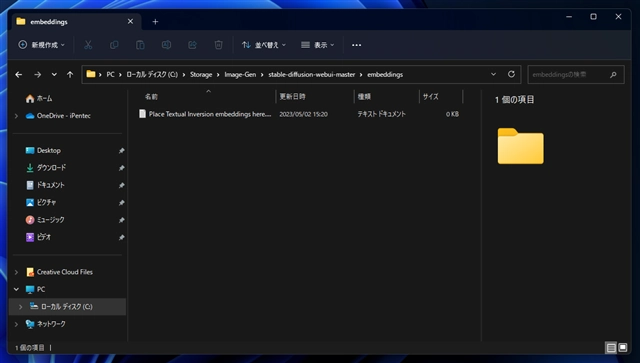
Task: Click the search magnifier icon
Action: point(613,75)
